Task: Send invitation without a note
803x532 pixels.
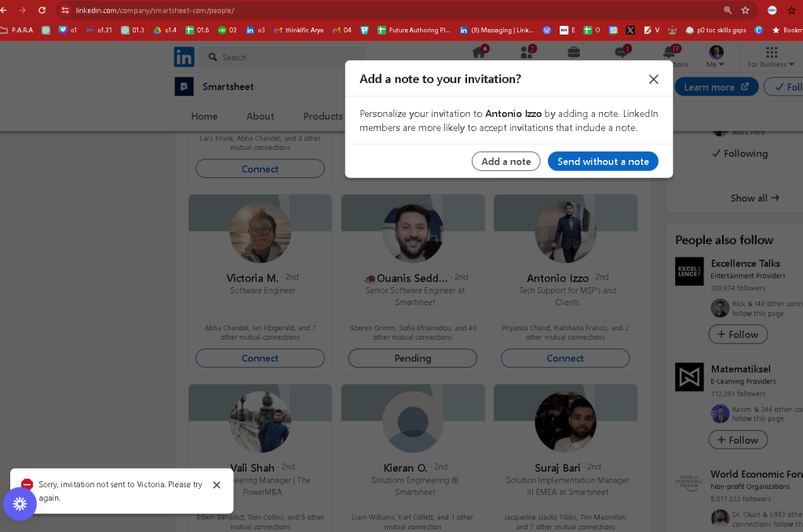Action: (x=603, y=162)
